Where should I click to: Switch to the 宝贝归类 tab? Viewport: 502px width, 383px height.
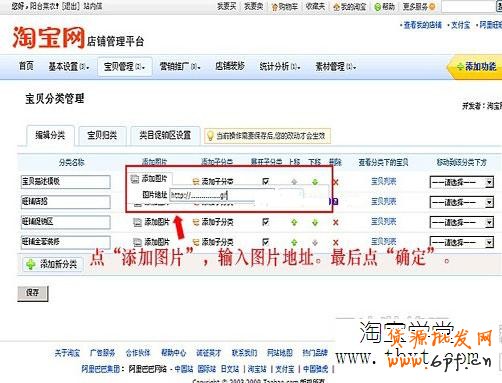[x=102, y=135]
